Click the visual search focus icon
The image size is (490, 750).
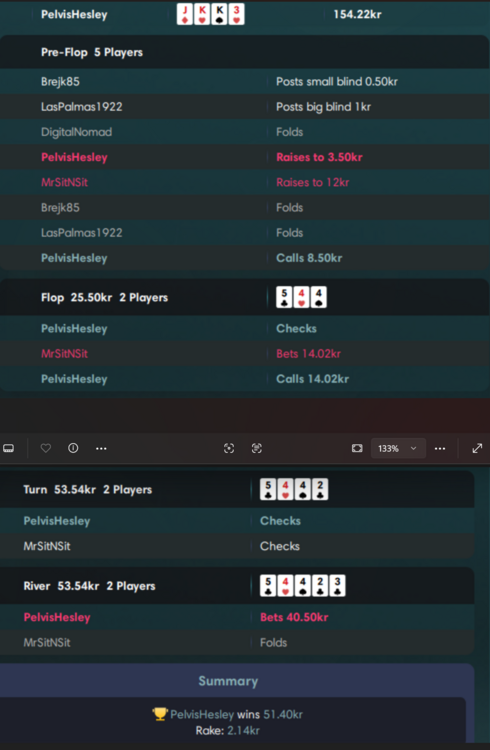pos(229,448)
